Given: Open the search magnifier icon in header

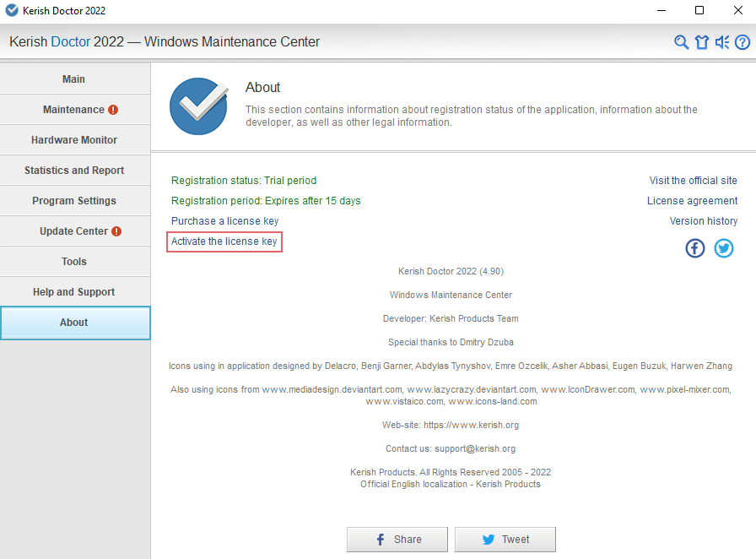Looking at the screenshot, I should (x=681, y=42).
